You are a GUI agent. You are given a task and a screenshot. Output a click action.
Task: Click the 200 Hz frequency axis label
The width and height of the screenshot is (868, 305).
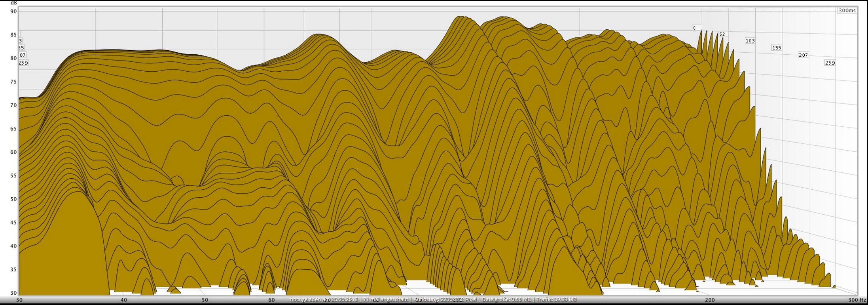pyautogui.click(x=710, y=300)
